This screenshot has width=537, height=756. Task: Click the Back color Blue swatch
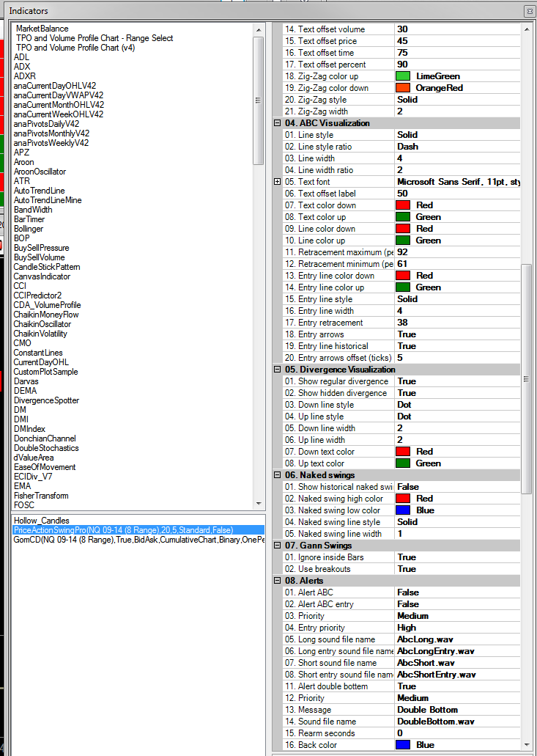coord(403,745)
